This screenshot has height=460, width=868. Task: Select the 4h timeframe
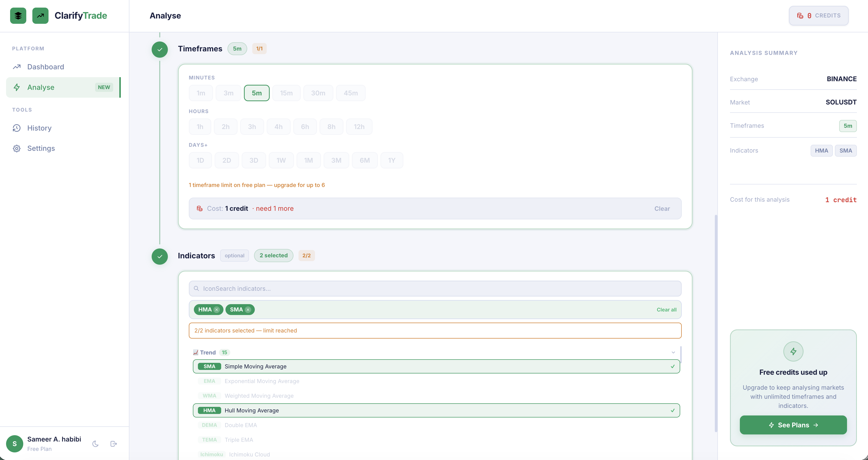pyautogui.click(x=278, y=127)
